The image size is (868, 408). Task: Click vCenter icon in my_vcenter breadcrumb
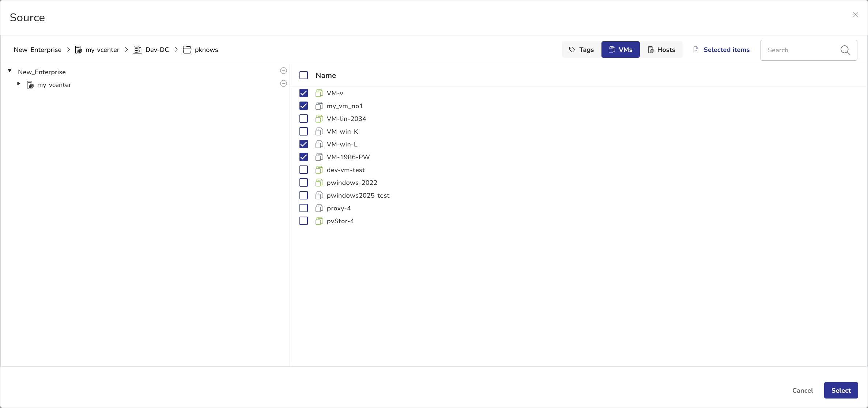[78, 50]
